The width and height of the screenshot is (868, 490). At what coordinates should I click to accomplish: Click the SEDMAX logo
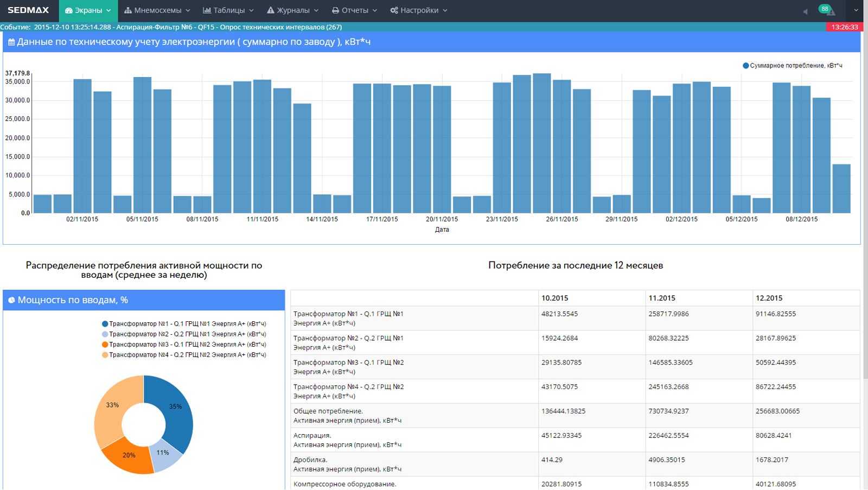[28, 10]
